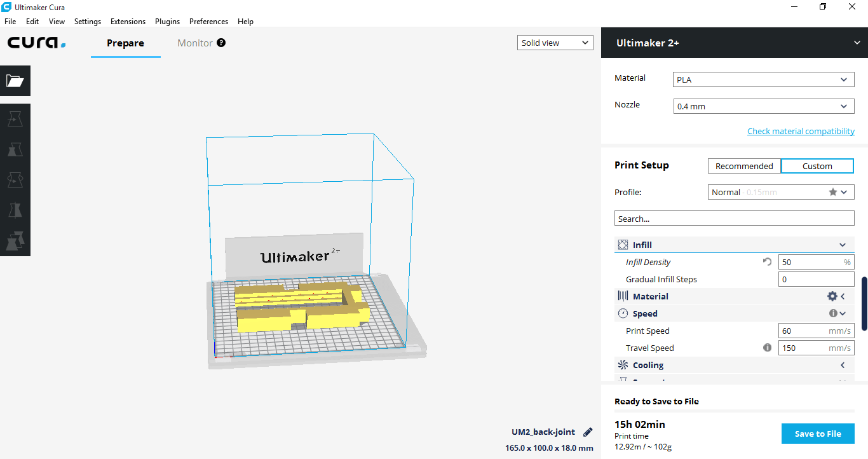Click the Ultimaker Cura title bar icon
Screen dimensions: 868x459
[6, 6]
